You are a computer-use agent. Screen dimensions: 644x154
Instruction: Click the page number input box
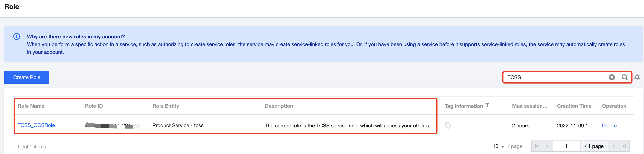pyautogui.click(x=566, y=146)
